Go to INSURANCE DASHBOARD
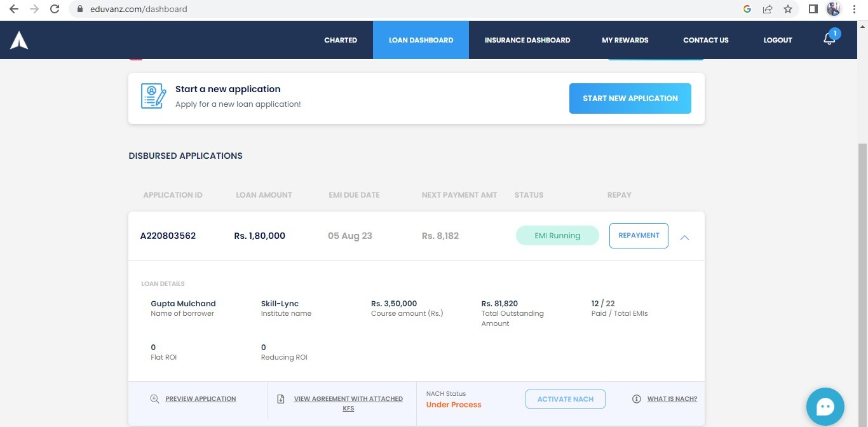The width and height of the screenshot is (868, 427). pos(527,40)
